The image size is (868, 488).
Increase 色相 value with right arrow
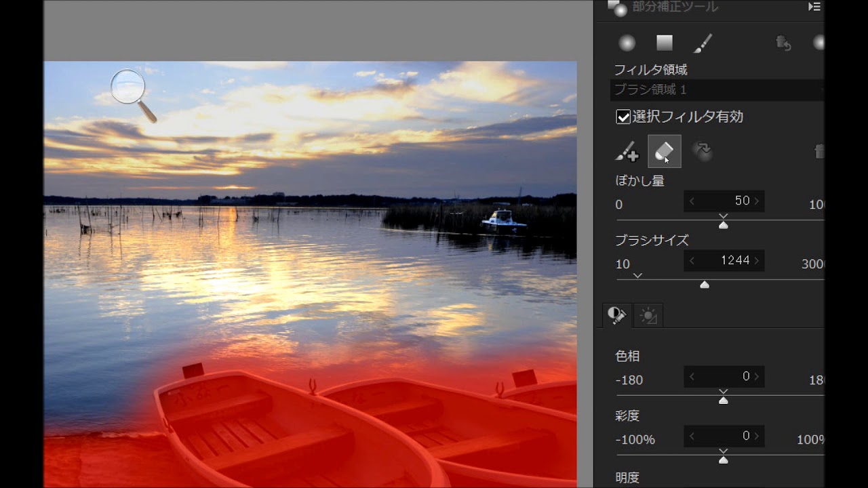tap(756, 377)
